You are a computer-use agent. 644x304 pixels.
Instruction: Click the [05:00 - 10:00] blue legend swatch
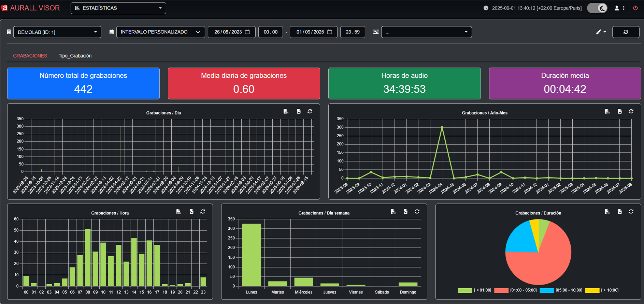point(546,290)
